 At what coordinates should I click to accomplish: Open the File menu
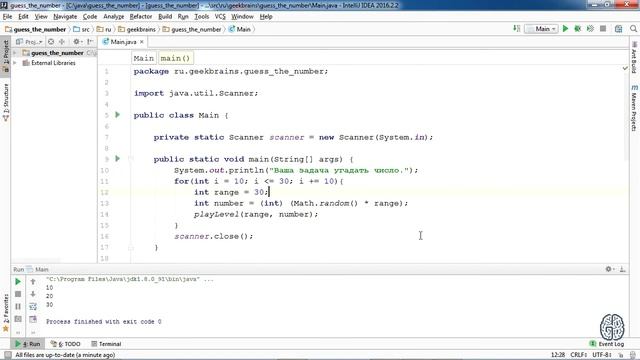pos(7,17)
